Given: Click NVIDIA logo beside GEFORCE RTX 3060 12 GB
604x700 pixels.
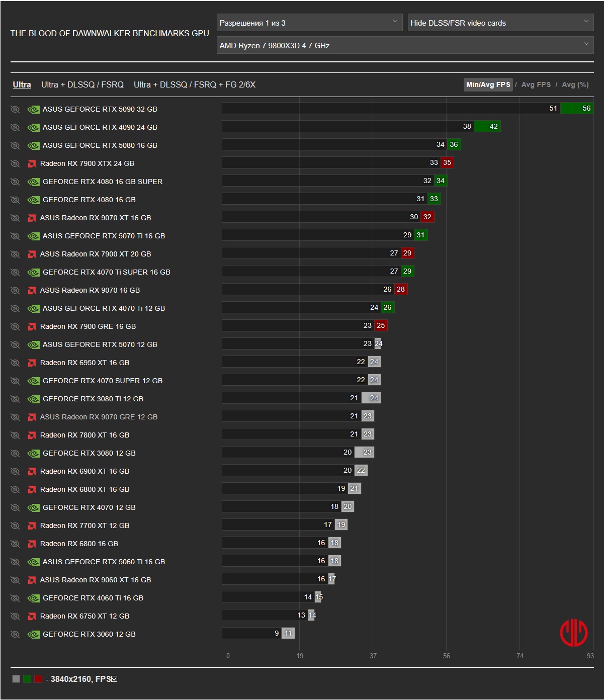Looking at the screenshot, I should 34,634.
